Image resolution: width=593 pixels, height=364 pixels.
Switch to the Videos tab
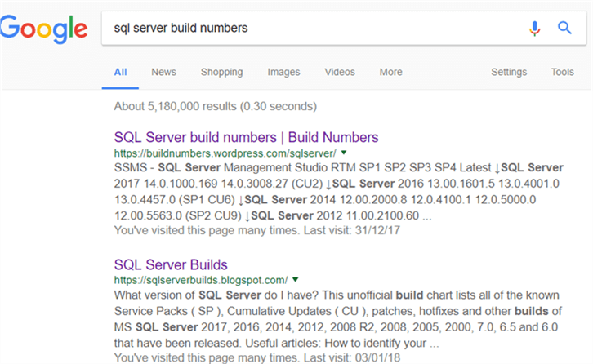point(340,72)
